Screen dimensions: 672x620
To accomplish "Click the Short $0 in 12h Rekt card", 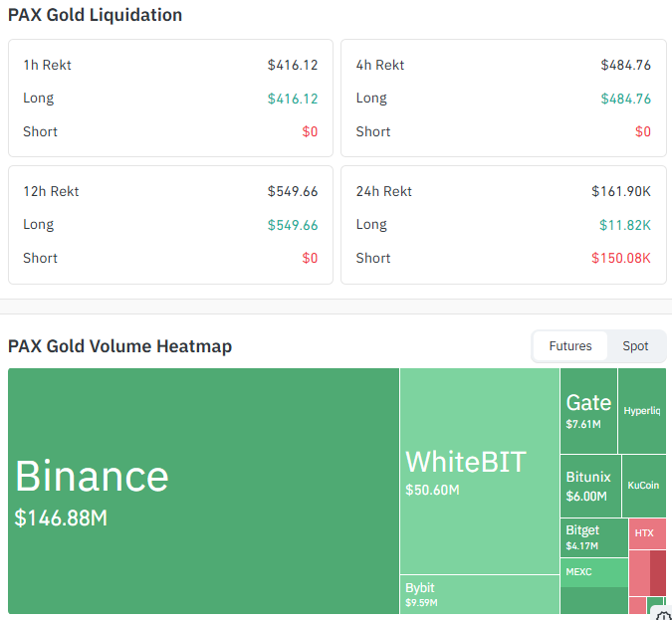I will coord(310,258).
